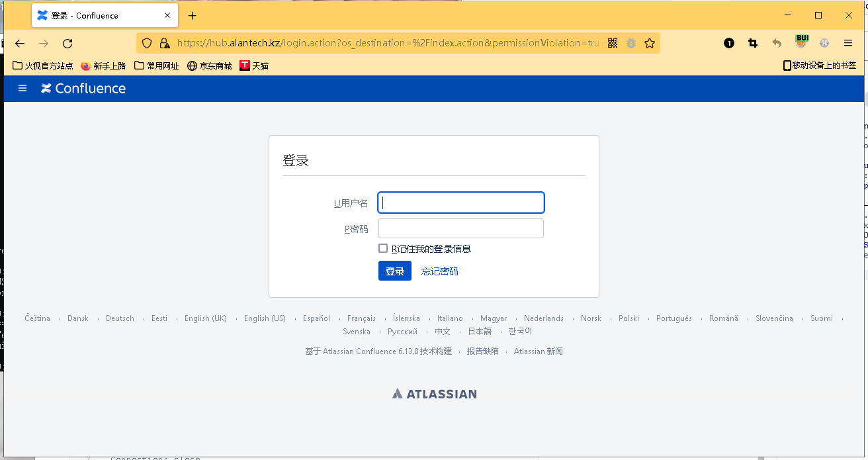
Task: Switch language to Norsk
Action: coord(591,318)
